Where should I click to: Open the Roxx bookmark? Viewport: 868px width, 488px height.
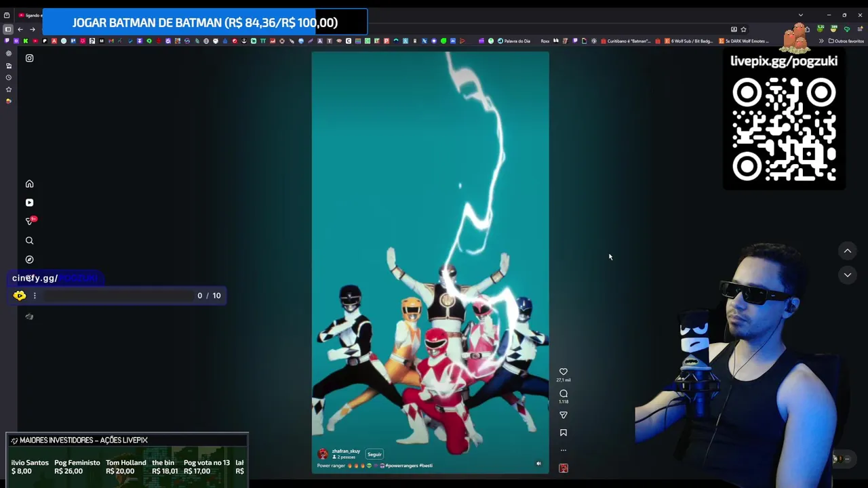click(x=545, y=41)
